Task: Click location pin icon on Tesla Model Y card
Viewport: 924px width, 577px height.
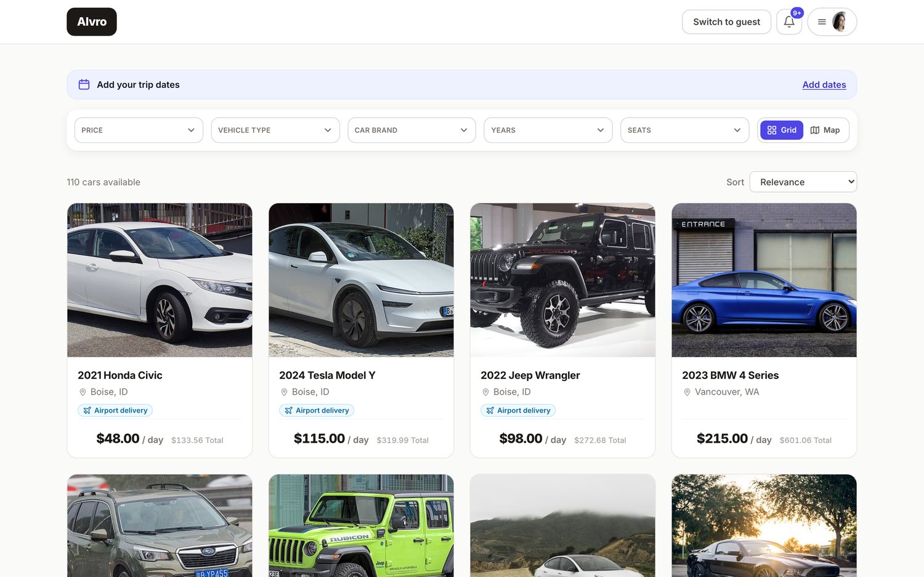Action: coord(284,392)
